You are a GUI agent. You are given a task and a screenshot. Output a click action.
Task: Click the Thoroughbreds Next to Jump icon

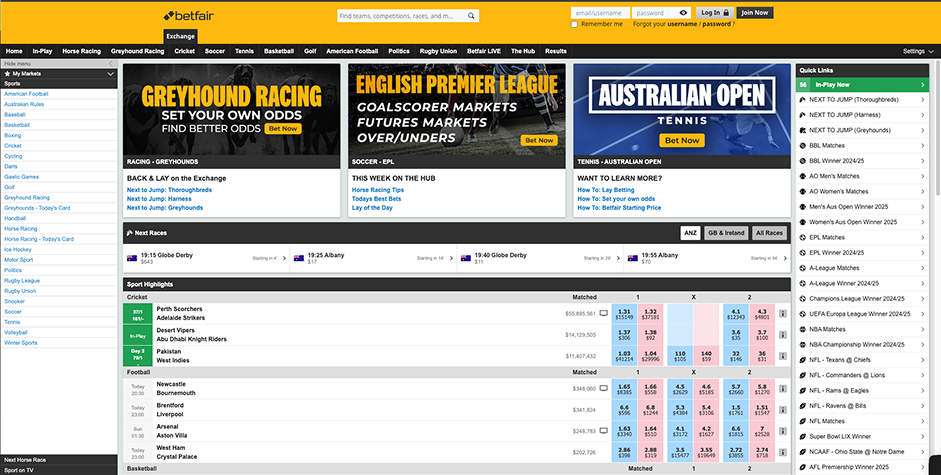click(x=803, y=100)
